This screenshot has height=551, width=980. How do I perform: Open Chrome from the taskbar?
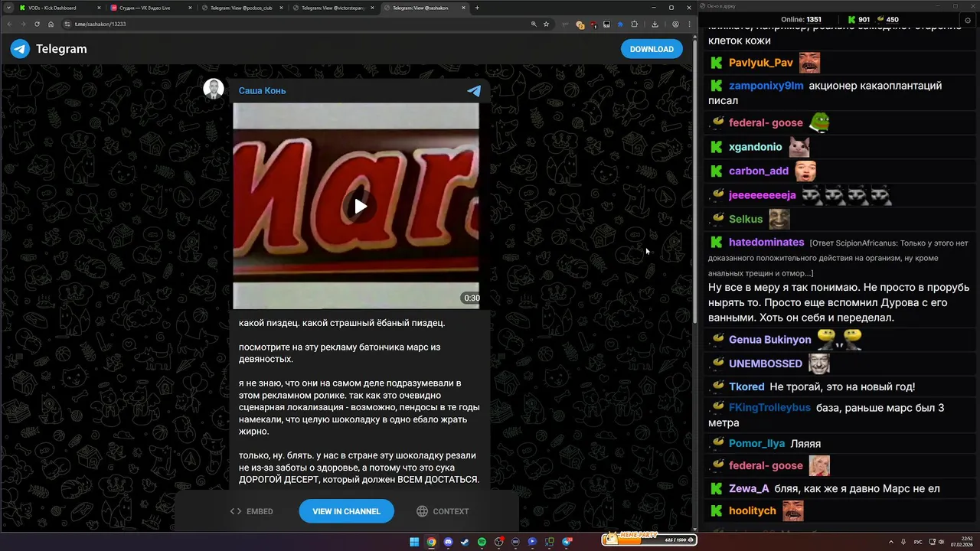[x=431, y=542]
